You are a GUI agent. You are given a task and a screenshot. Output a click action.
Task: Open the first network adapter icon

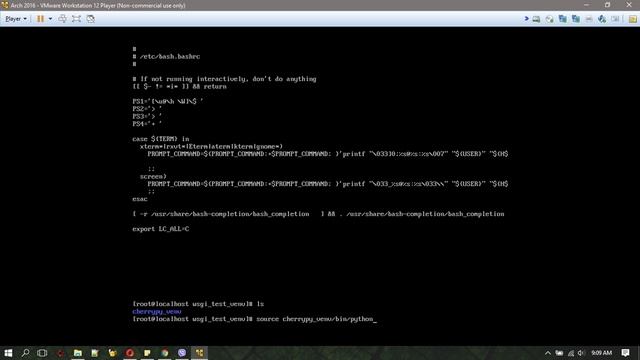tap(562, 19)
